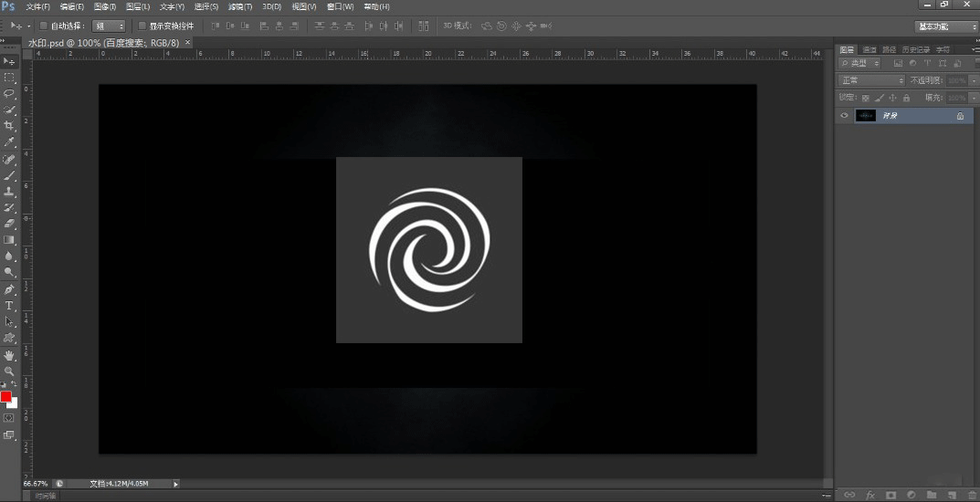Click the 66.67% zoom level field
980x502 pixels.
click(37, 484)
